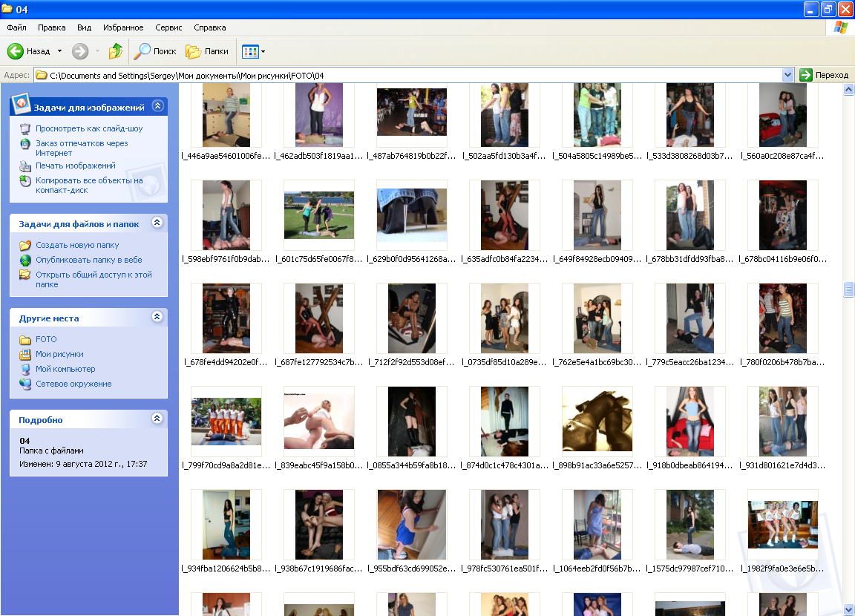Click Просмотреть как слайд-шоу link
The height and width of the screenshot is (616, 855).
coord(89,128)
